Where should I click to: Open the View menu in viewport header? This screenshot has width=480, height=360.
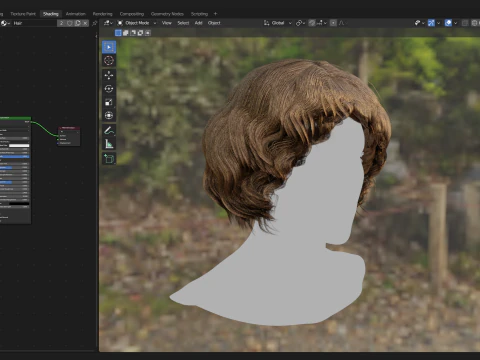pos(167,23)
